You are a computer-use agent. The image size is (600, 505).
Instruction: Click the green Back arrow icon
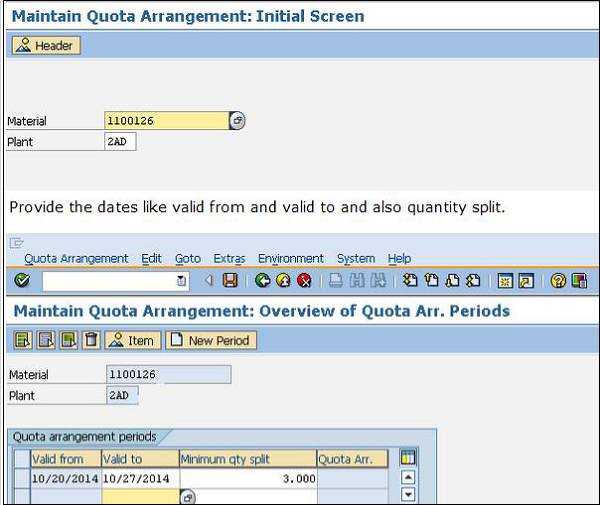(263, 281)
